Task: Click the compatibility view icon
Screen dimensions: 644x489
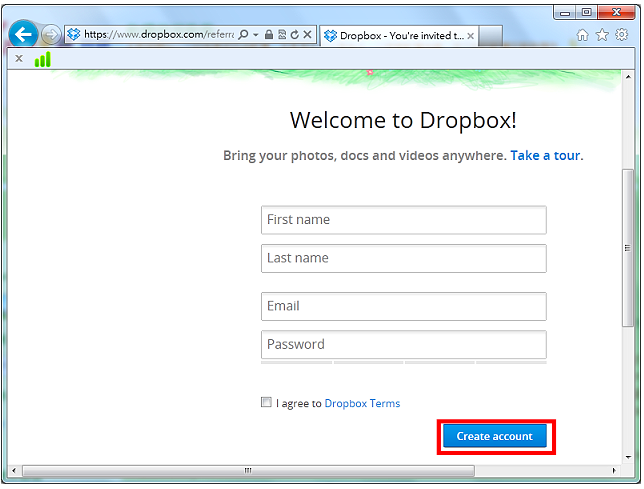Action: (x=282, y=34)
